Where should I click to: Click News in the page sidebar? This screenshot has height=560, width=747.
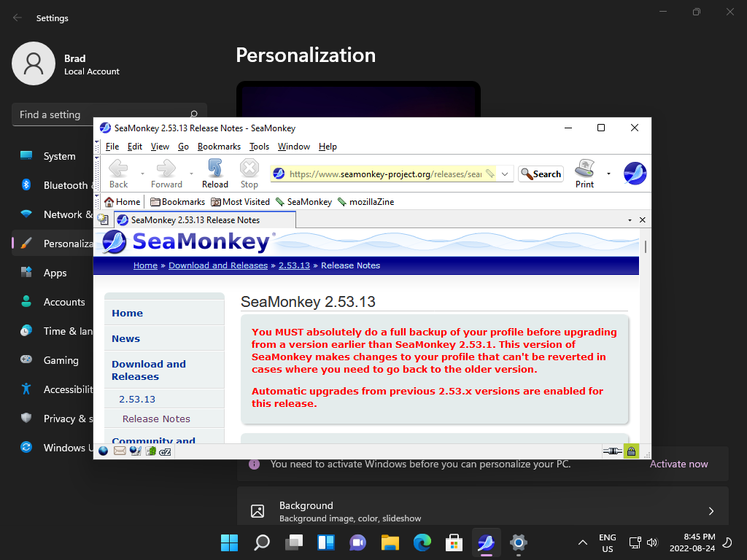pyautogui.click(x=125, y=338)
